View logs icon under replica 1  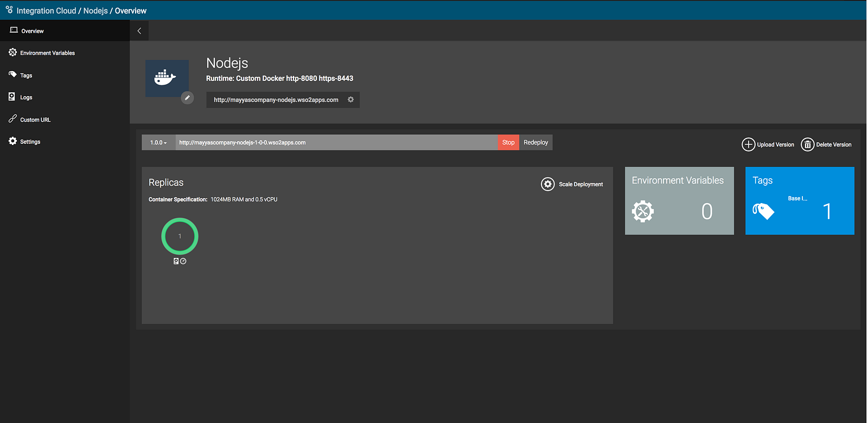pos(176,261)
